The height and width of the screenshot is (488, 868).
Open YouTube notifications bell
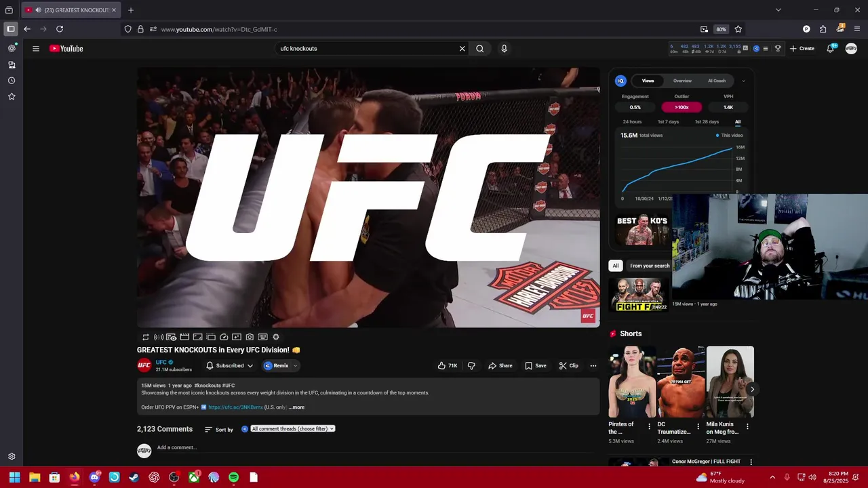click(831, 48)
